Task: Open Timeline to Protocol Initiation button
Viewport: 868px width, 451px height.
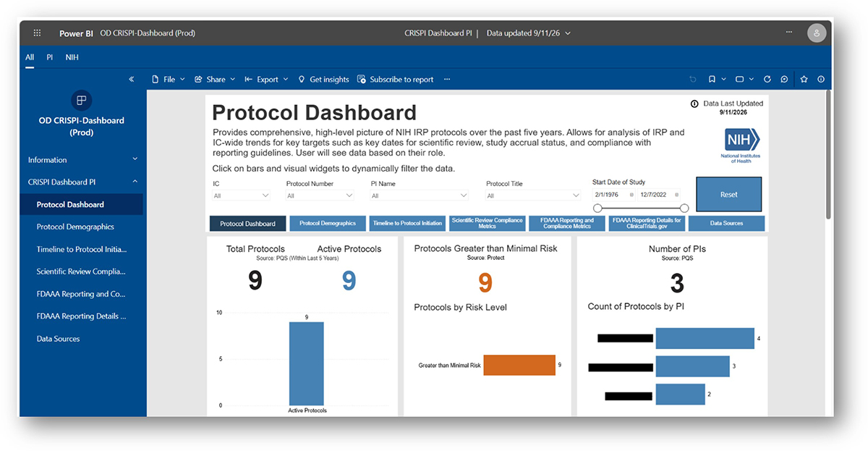Action: pos(407,224)
